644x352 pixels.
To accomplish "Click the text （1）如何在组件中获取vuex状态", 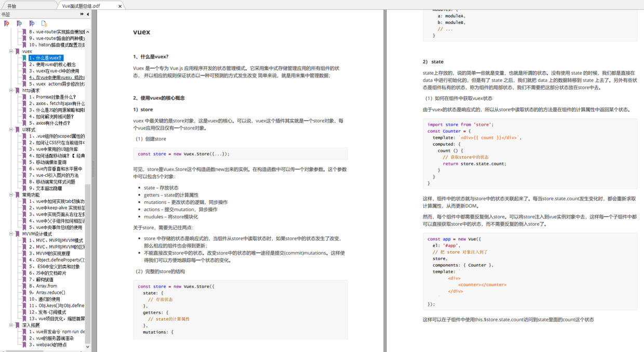I will (459, 98).
